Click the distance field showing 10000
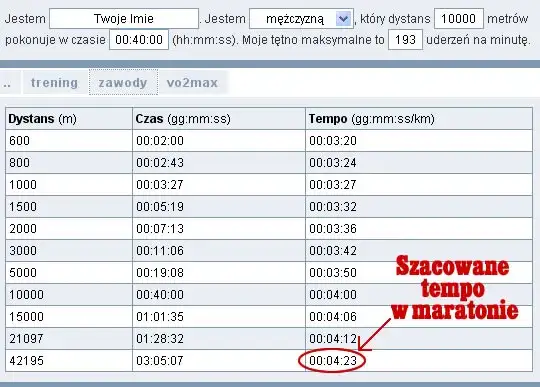 tap(459, 19)
